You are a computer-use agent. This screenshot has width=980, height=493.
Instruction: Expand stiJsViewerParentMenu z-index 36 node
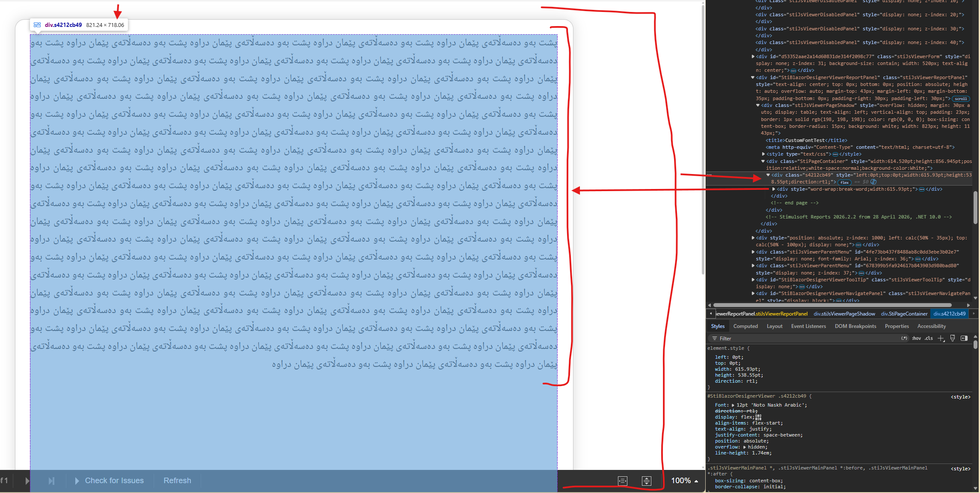tap(753, 252)
